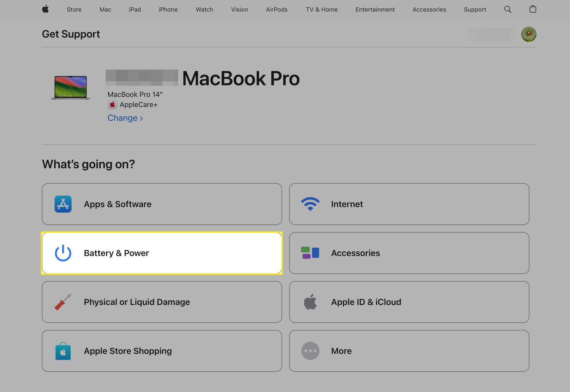Screen dimensions: 570x392
Task: Open the AirPods menu item
Action: point(277,9)
